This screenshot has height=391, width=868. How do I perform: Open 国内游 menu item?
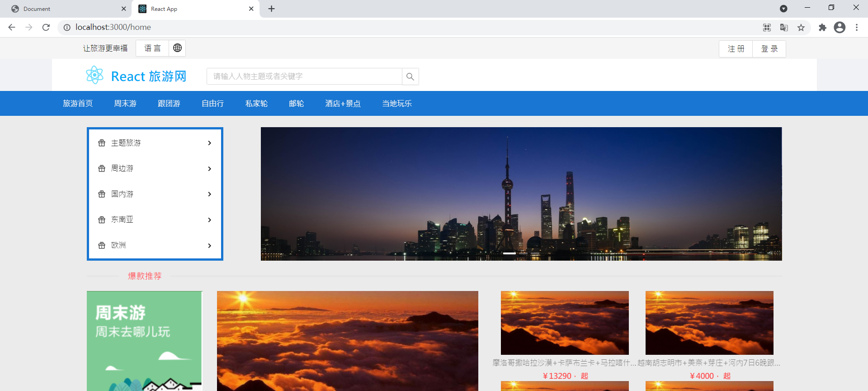[x=155, y=194]
